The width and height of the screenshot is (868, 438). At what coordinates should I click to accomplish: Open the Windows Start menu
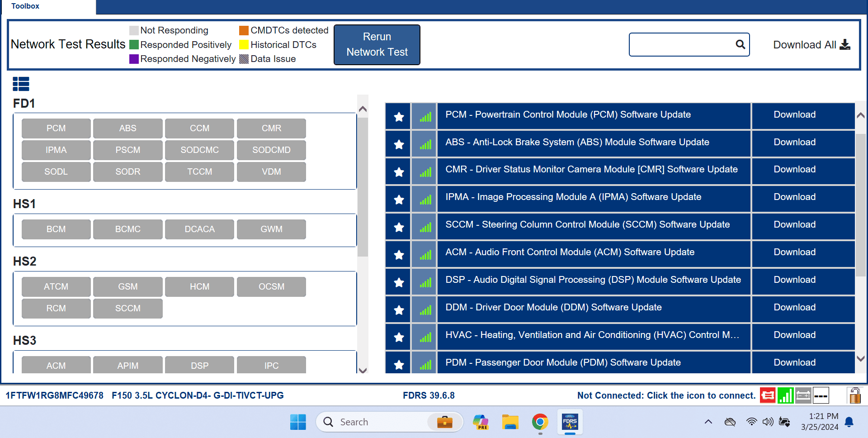[x=298, y=422]
